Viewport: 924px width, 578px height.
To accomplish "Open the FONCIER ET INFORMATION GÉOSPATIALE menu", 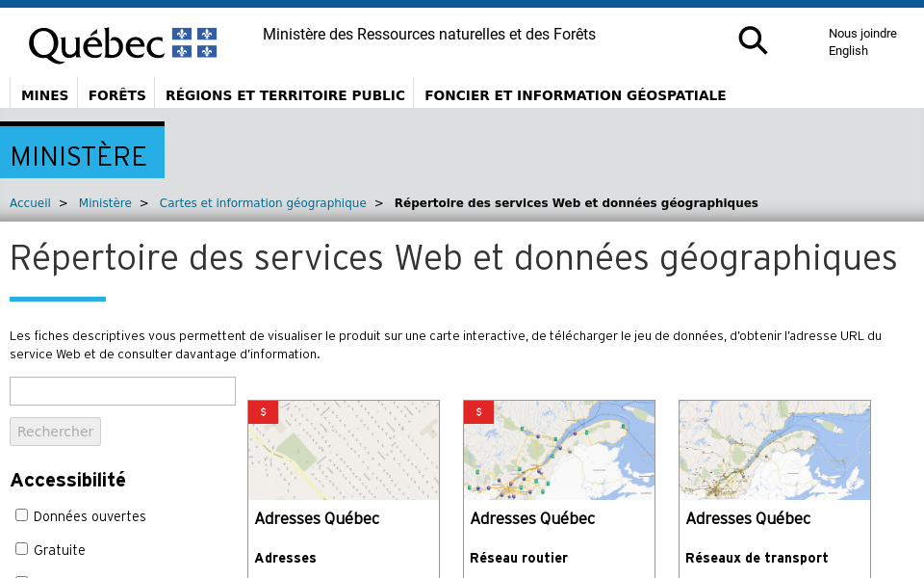I will click(575, 95).
